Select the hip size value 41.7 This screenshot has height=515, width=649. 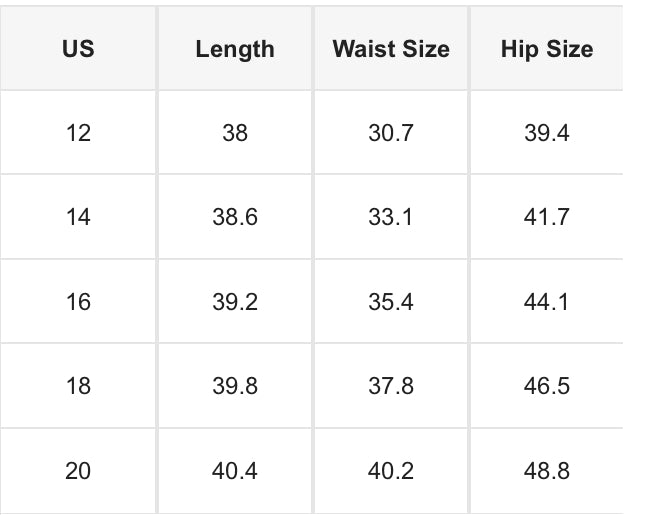point(547,217)
